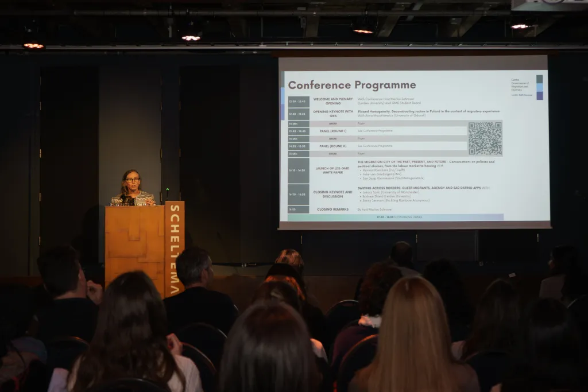The width and height of the screenshot is (588, 392).
Task: Click the Conference Programme slide title
Action: [351, 86]
